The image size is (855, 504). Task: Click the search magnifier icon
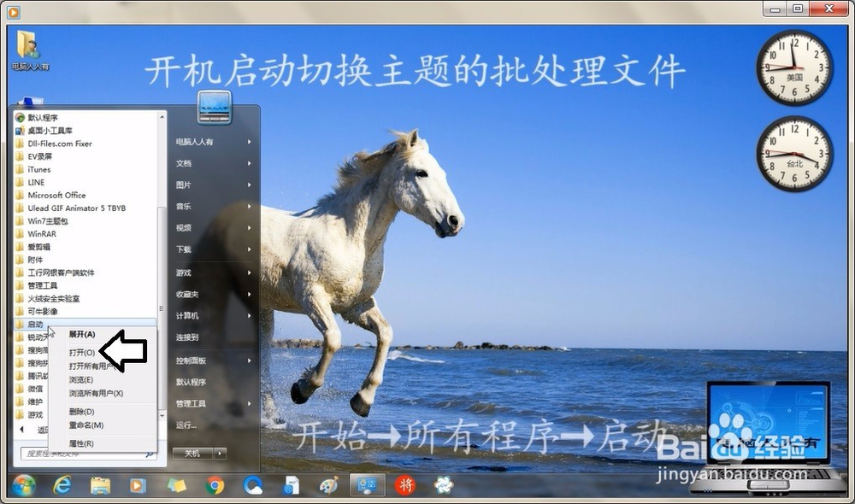tap(149, 454)
